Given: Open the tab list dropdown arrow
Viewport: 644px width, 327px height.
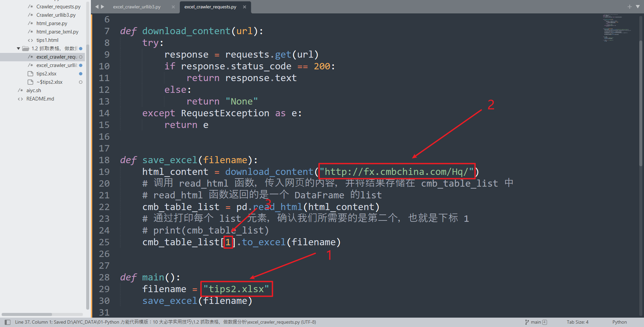Looking at the screenshot, I should (638, 6).
